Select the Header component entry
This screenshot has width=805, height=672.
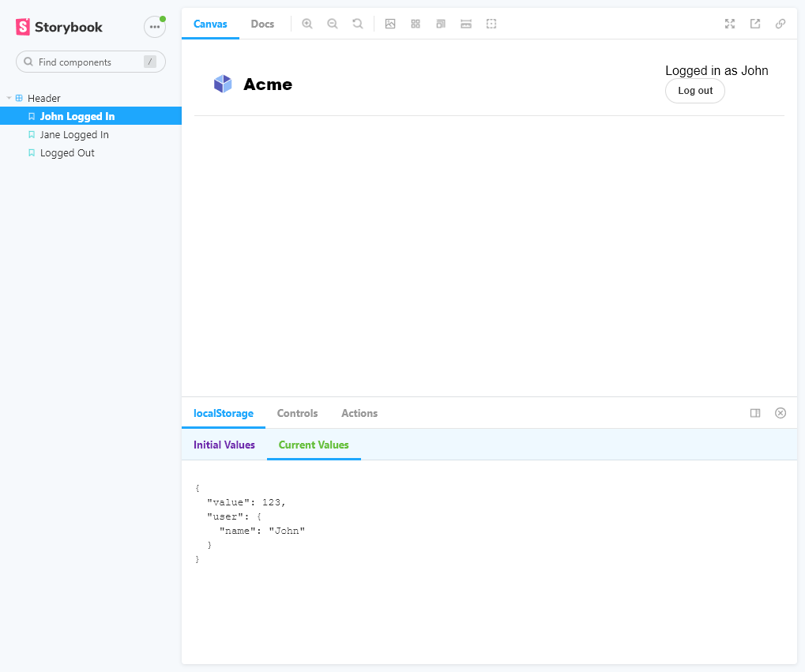[x=43, y=98]
